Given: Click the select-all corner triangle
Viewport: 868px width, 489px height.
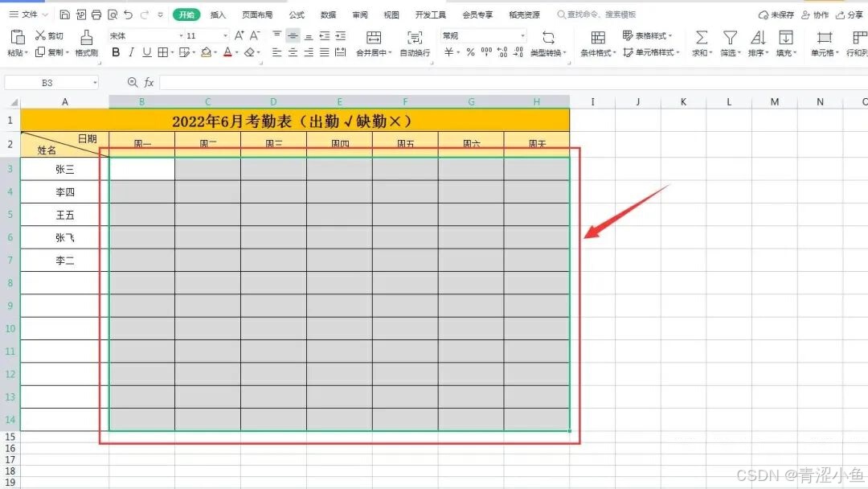Looking at the screenshot, I should (14, 102).
